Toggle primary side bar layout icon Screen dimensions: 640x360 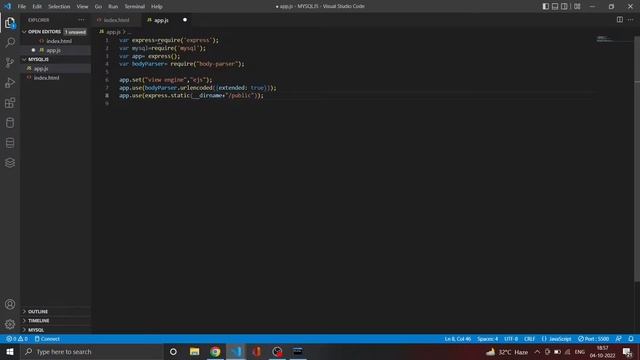[546, 6]
